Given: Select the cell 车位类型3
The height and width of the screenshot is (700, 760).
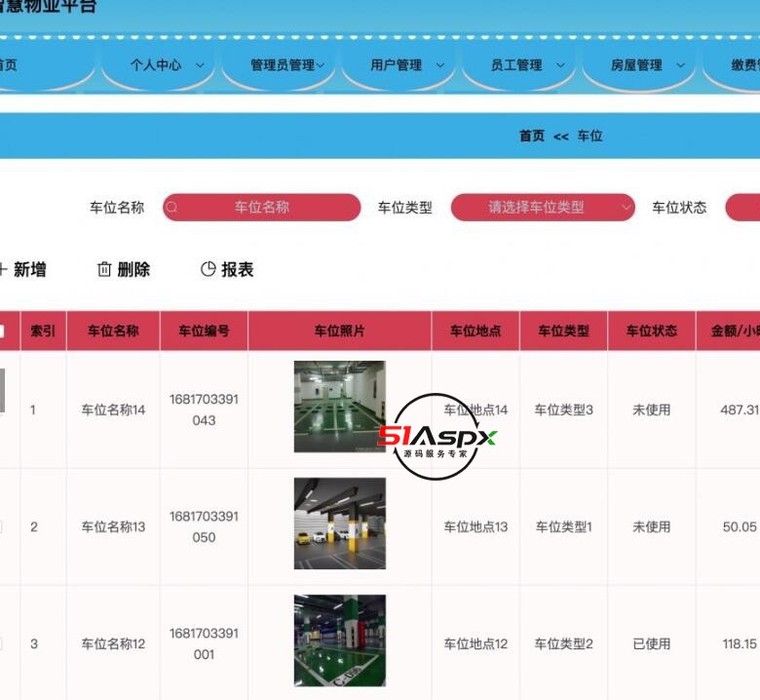Looking at the screenshot, I should click(x=564, y=409).
